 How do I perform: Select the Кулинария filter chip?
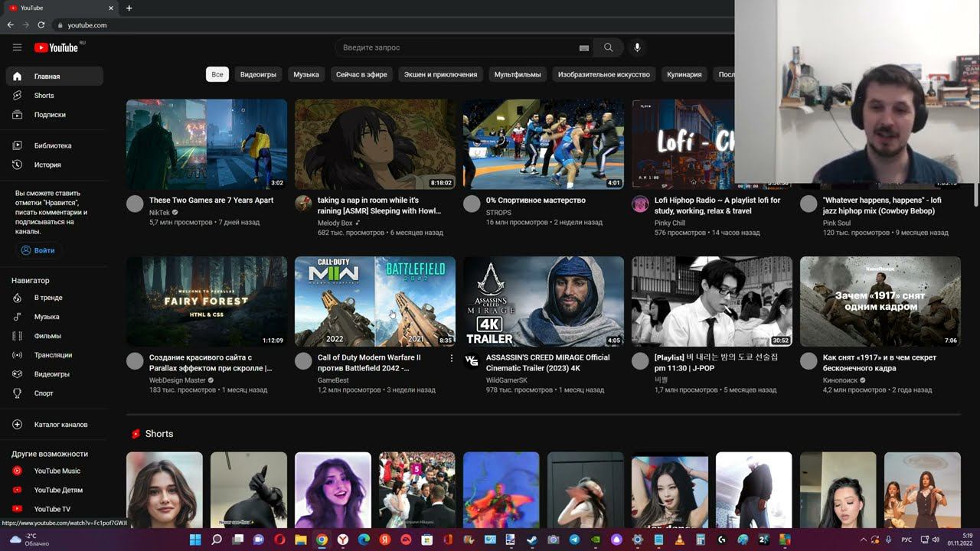(x=684, y=74)
